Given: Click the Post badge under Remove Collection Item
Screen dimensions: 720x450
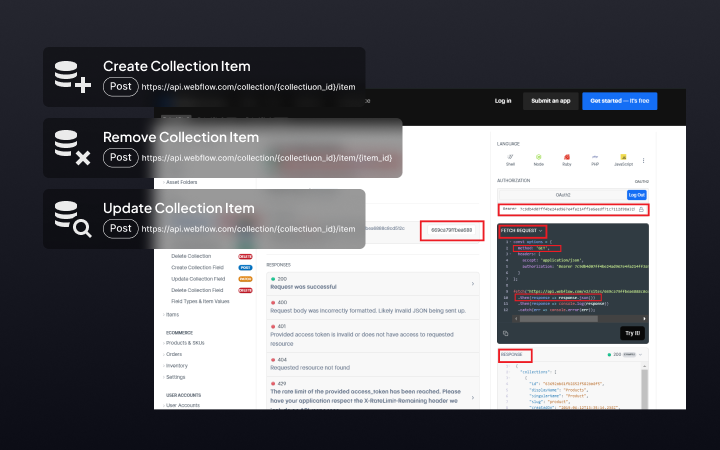Looking at the screenshot, I should pos(120,158).
